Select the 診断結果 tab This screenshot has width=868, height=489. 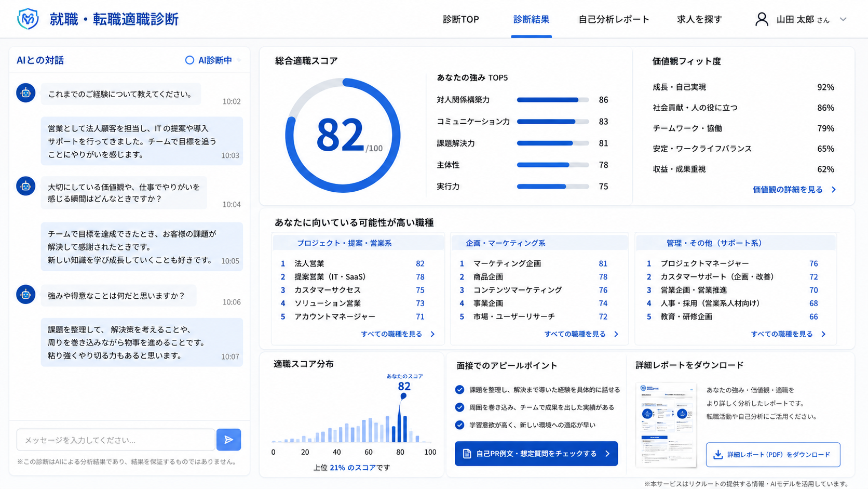coord(531,19)
